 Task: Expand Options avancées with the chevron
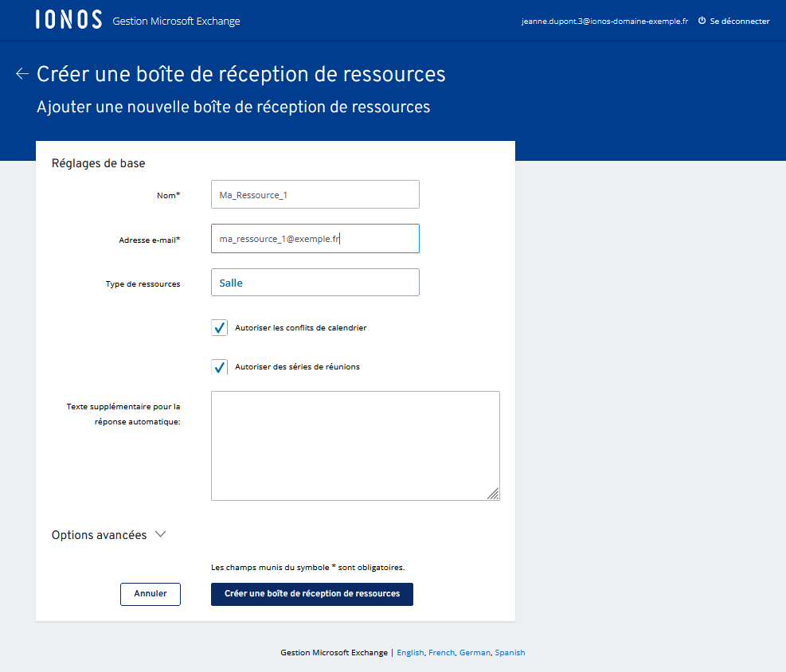click(x=160, y=534)
